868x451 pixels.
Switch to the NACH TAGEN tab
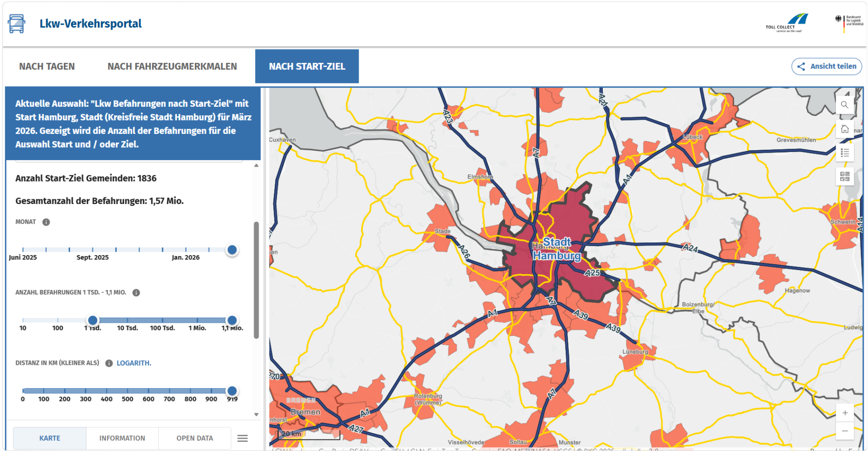coord(47,66)
